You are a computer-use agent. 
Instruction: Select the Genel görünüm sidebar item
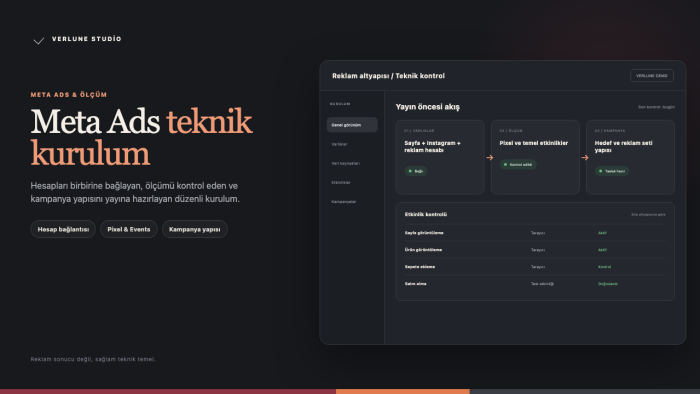point(352,125)
